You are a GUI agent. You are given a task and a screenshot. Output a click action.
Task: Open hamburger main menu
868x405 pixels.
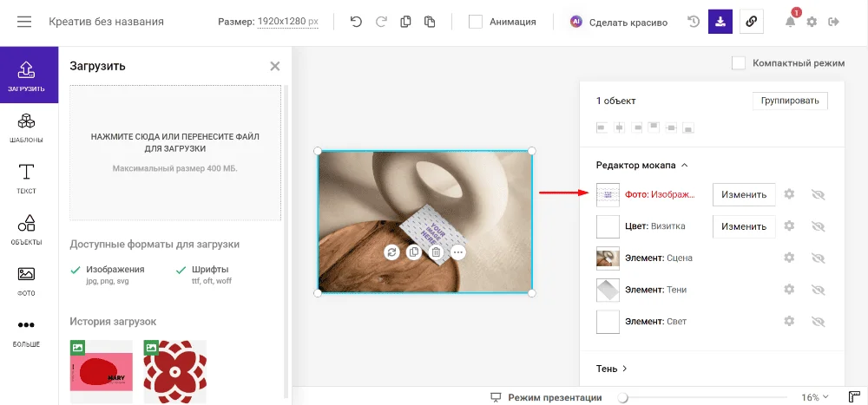(x=24, y=22)
